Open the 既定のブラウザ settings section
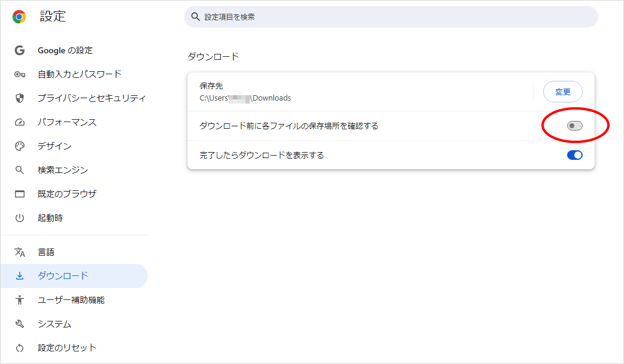Viewport: 624px width, 364px height. pos(67,194)
